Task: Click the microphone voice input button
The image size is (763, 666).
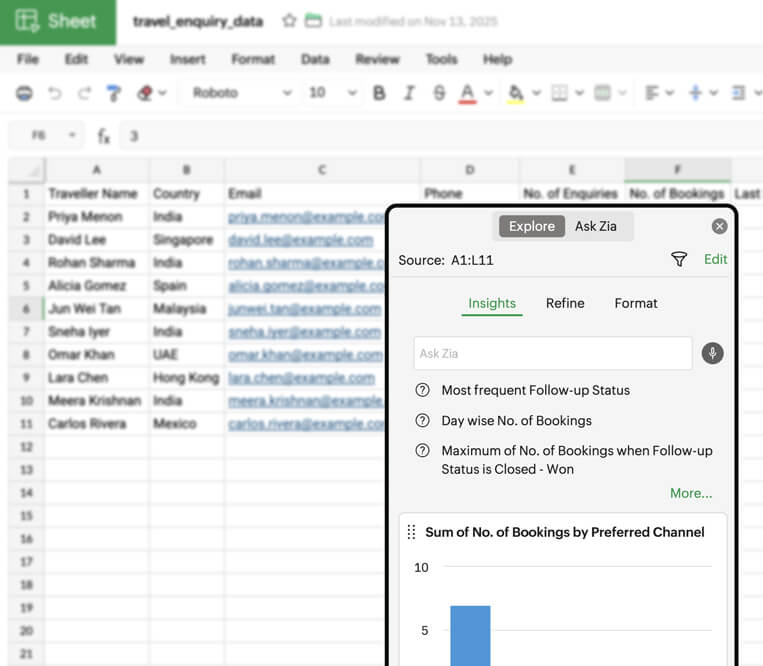Action: pos(712,353)
